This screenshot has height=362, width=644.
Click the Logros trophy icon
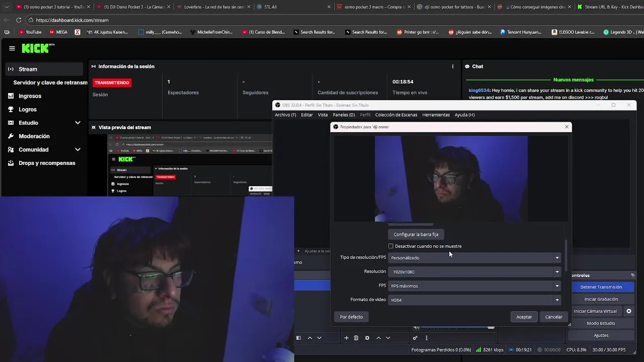(11, 109)
